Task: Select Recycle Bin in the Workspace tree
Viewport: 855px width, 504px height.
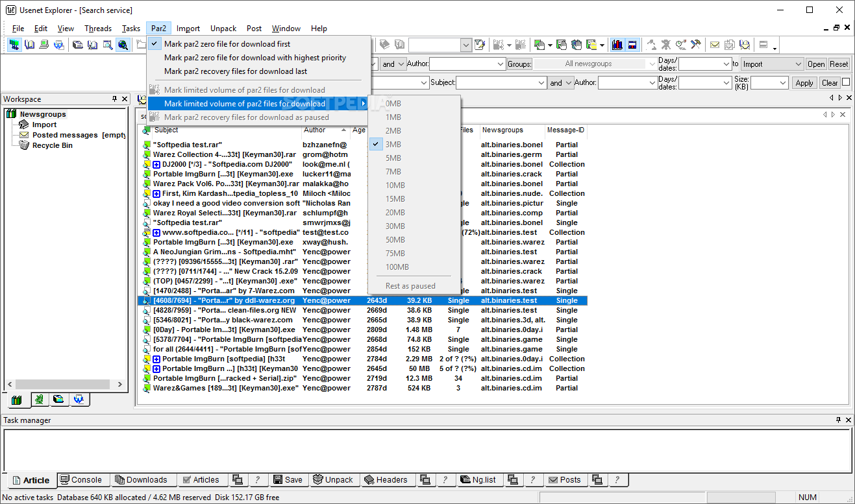Action: point(52,145)
